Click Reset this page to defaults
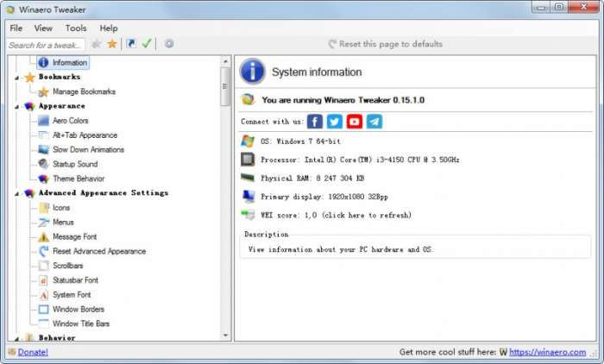The height and width of the screenshot is (364, 604). pos(385,44)
